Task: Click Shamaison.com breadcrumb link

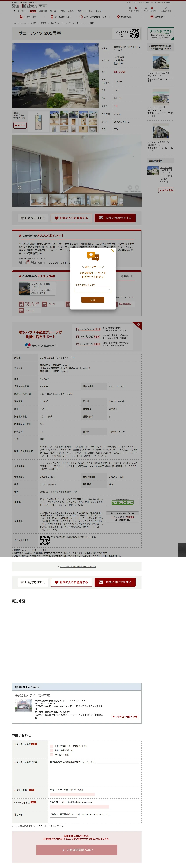Action: coord(19,23)
